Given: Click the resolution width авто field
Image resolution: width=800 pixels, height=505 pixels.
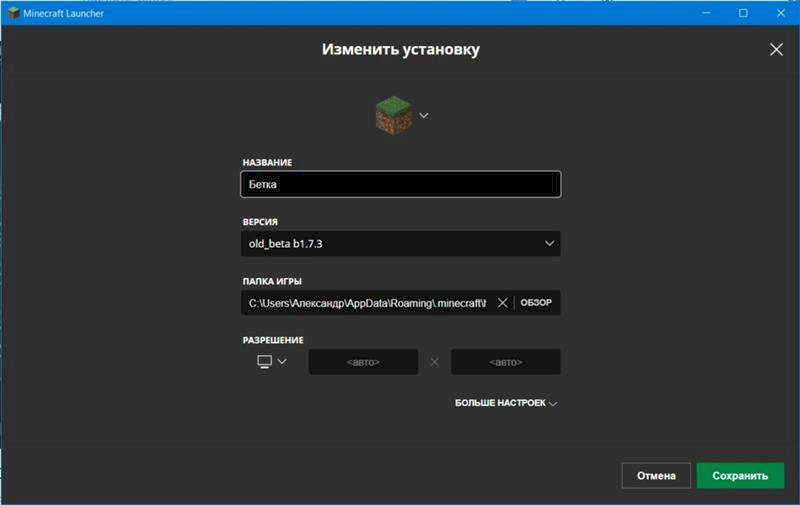Looking at the screenshot, I should [x=363, y=362].
